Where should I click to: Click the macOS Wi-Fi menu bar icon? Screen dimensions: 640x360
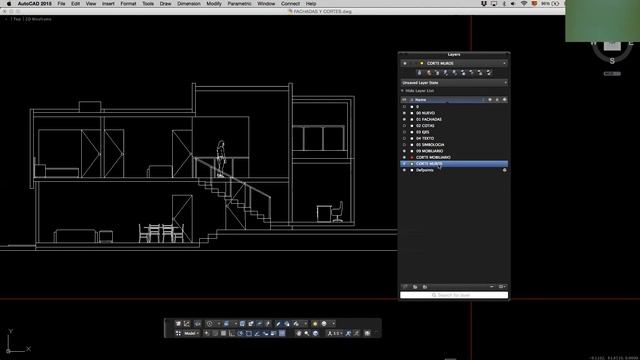524,4
